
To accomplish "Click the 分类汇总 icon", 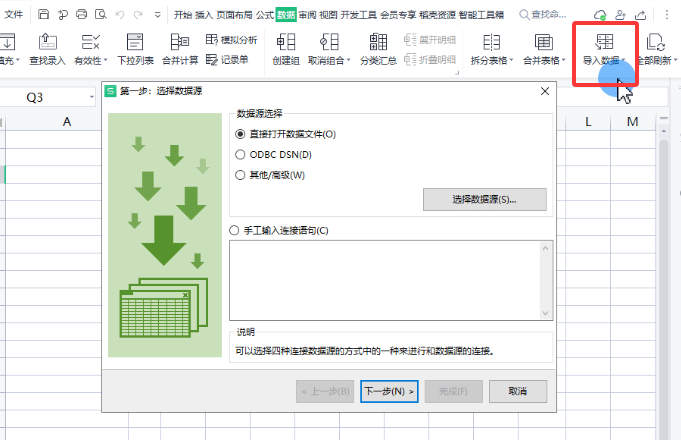I will [x=378, y=42].
